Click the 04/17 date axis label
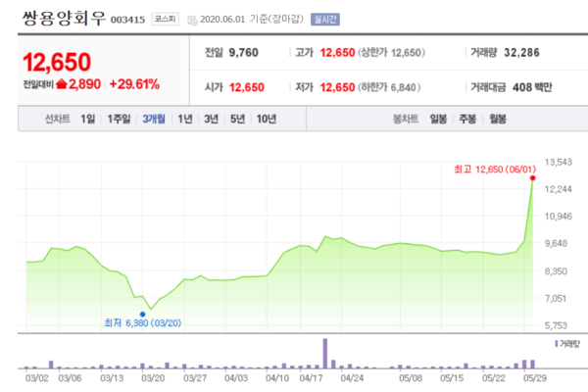The width and height of the screenshot is (588, 392). (x=311, y=377)
